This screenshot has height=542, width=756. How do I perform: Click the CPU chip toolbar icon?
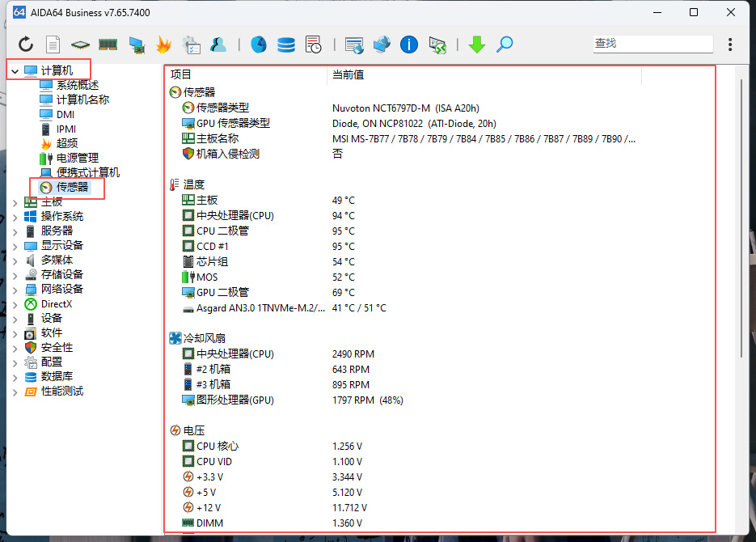[80, 44]
